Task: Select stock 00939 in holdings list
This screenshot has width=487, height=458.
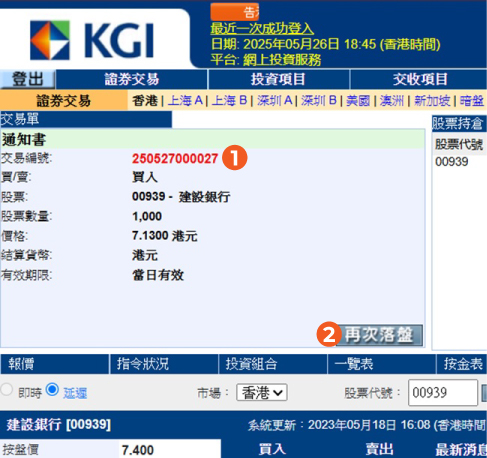Action: tap(452, 162)
